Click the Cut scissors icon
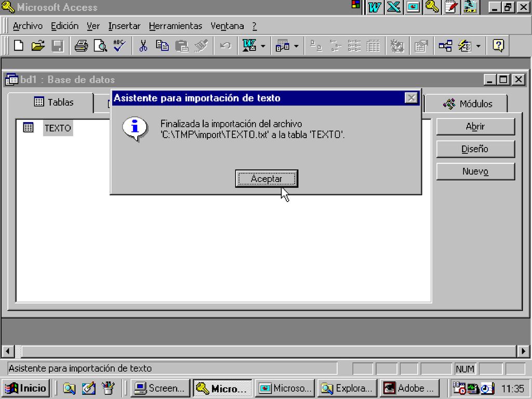532x399 pixels. (x=143, y=46)
